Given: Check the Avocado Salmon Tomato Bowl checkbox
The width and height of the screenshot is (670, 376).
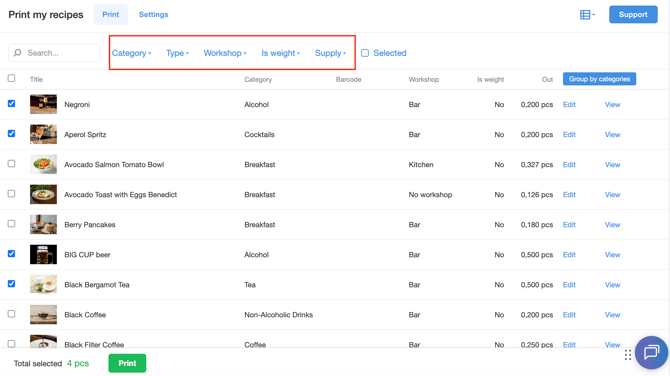Looking at the screenshot, I should (12, 164).
